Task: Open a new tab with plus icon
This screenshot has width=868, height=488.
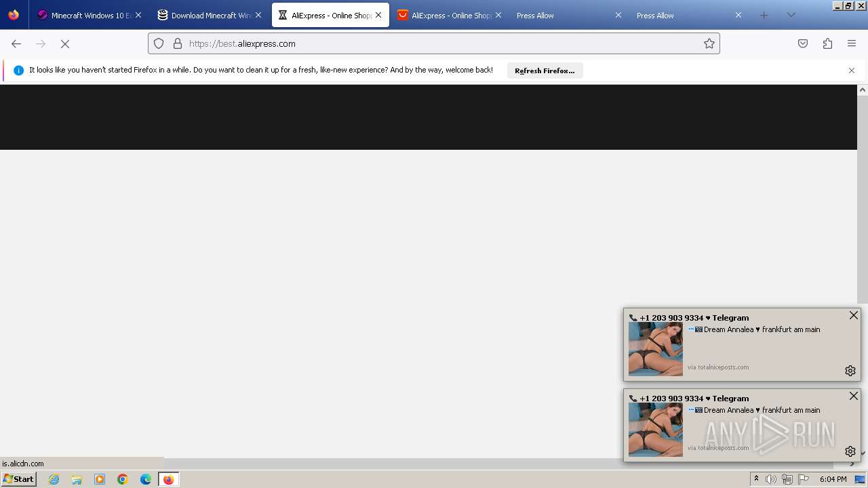Action: (x=764, y=15)
